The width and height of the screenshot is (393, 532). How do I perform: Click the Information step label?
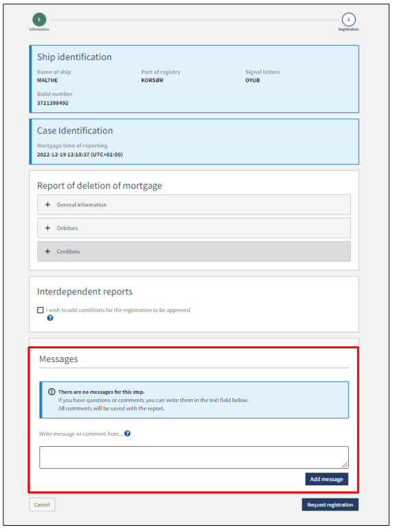coord(39,30)
